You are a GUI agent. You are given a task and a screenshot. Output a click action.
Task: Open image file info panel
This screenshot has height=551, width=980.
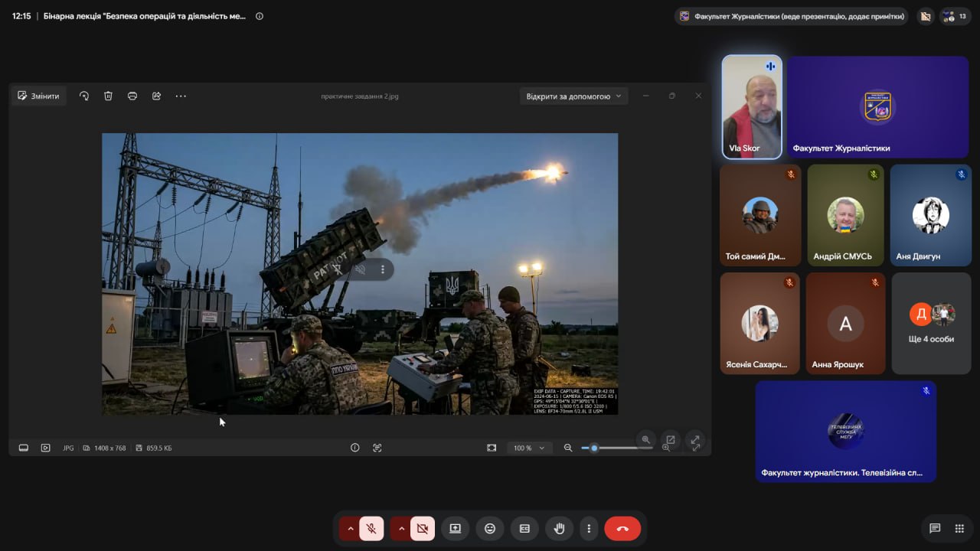pos(354,448)
